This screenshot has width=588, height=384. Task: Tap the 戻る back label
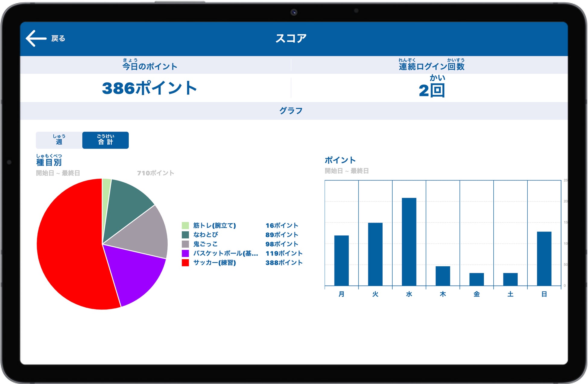tap(58, 39)
